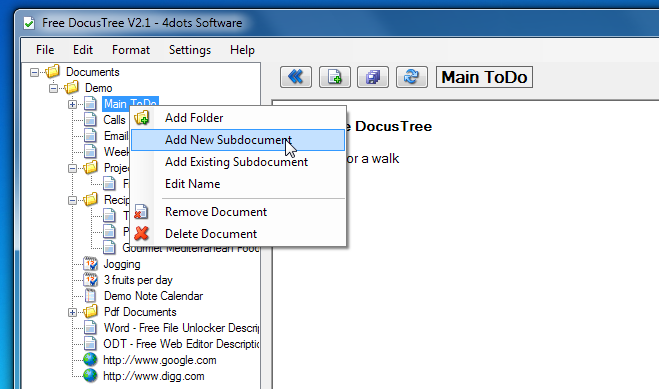659x389 pixels.
Task: Collapse the Recip... folder node
Action: [x=72, y=200]
